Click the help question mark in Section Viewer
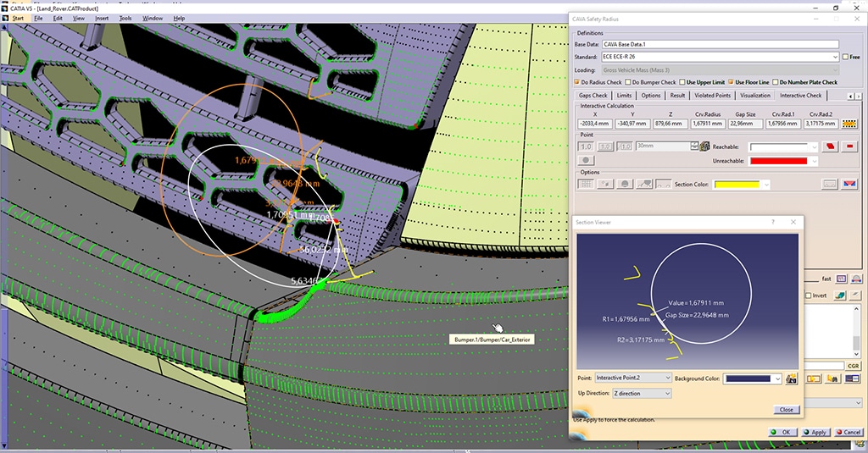The height and width of the screenshot is (453, 868). point(773,222)
